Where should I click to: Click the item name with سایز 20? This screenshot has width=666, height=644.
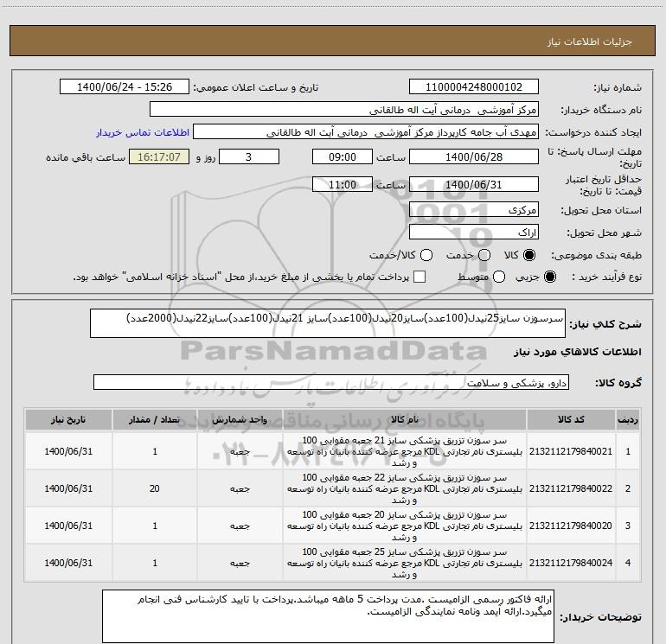(405, 526)
